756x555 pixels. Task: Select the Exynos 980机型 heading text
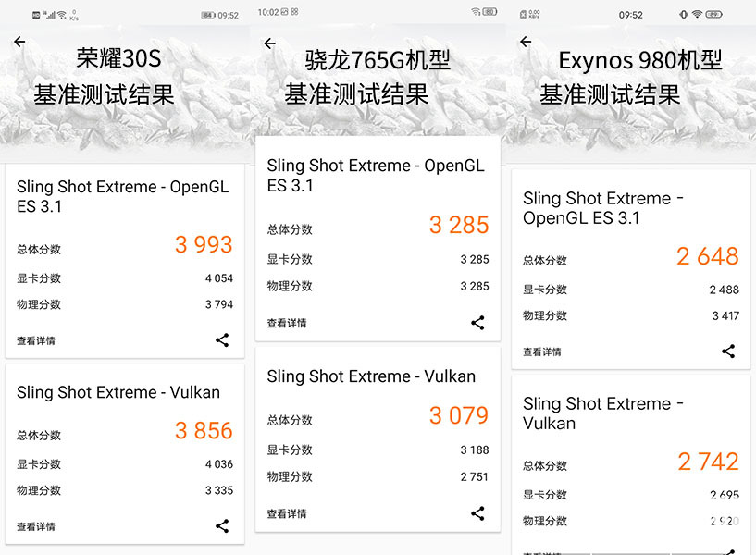pos(640,61)
